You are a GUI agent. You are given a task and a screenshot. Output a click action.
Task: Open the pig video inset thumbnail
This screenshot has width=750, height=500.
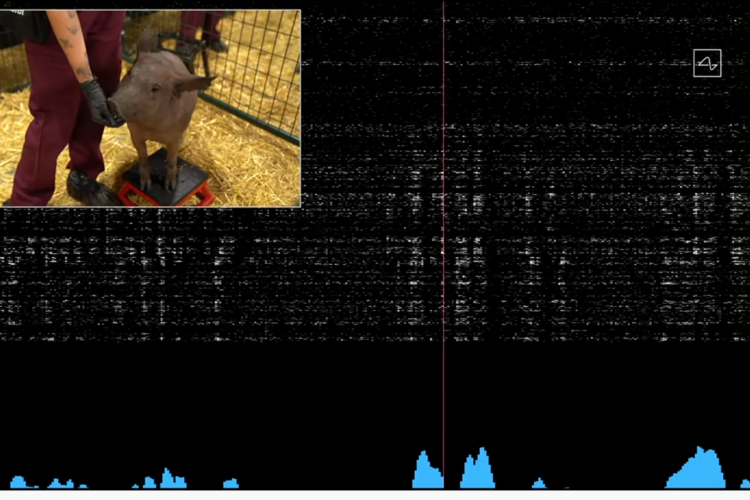click(x=150, y=108)
